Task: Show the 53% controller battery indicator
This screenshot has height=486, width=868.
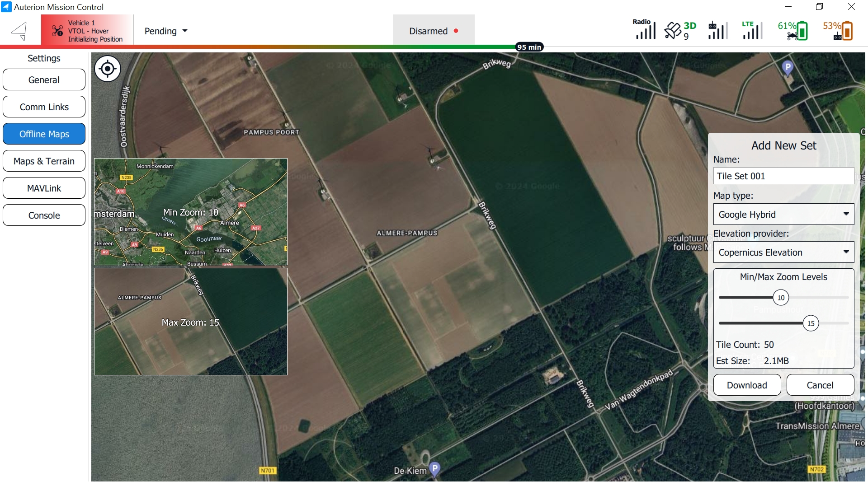Action: 838,31
